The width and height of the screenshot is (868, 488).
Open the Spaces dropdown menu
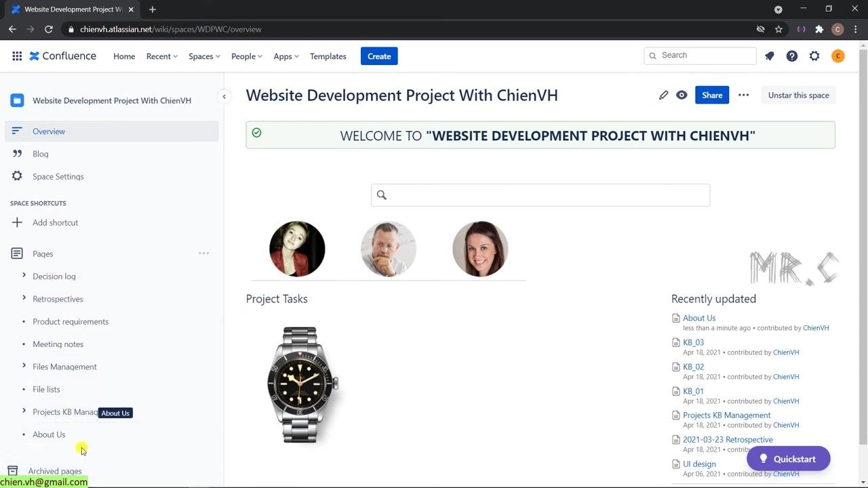[x=204, y=56]
